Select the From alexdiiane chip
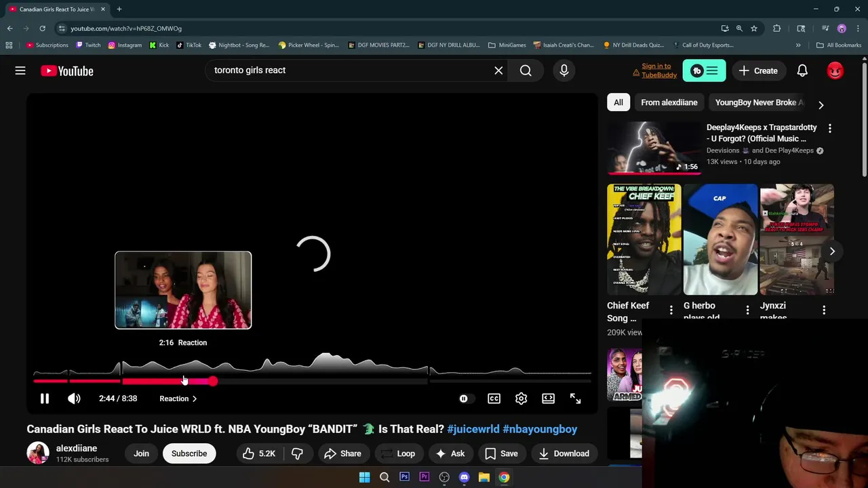The height and width of the screenshot is (488, 868). (x=669, y=102)
